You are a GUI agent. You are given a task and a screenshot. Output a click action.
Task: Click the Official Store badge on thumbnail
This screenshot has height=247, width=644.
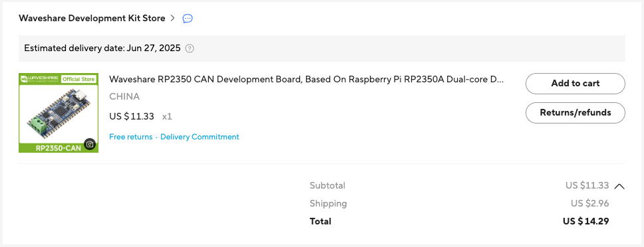[79, 79]
